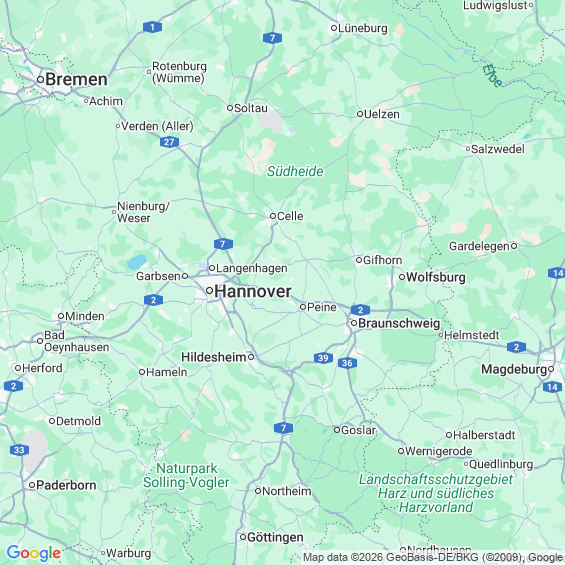Viewport: 565px width, 565px height.
Task: Click the Elbe river label
Action: pos(492,75)
